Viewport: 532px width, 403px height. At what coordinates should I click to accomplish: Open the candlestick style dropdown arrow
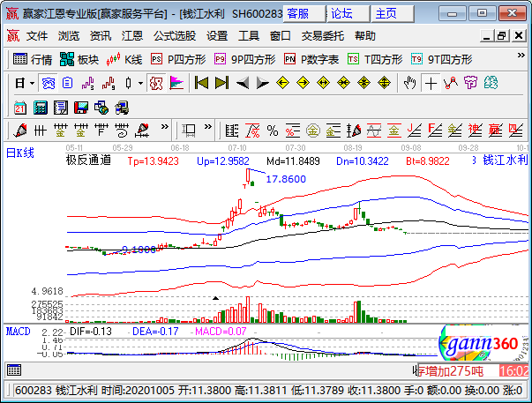click(x=140, y=83)
